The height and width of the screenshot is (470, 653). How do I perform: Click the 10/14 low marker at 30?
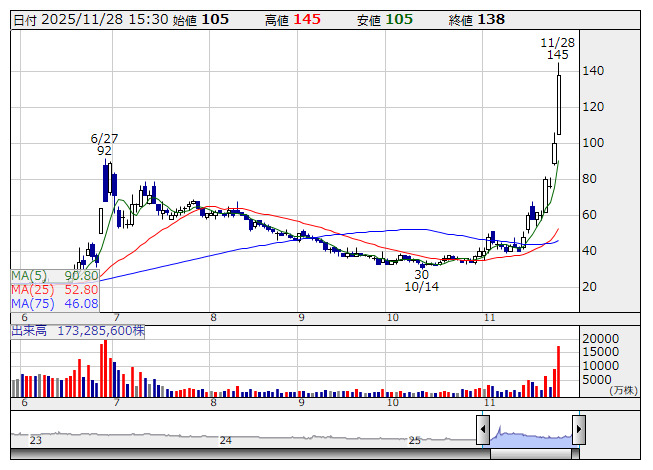(x=422, y=274)
